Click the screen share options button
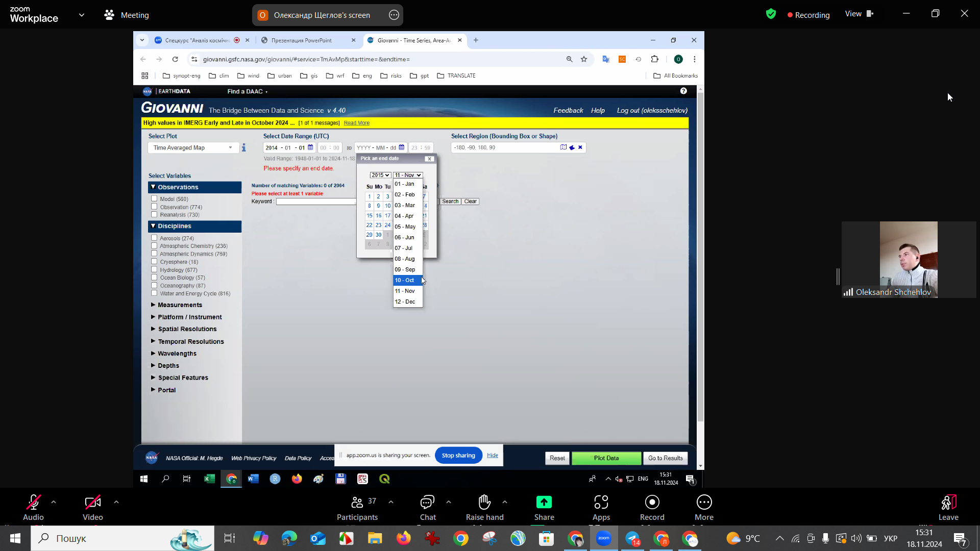This screenshot has width=980, height=551. click(394, 15)
